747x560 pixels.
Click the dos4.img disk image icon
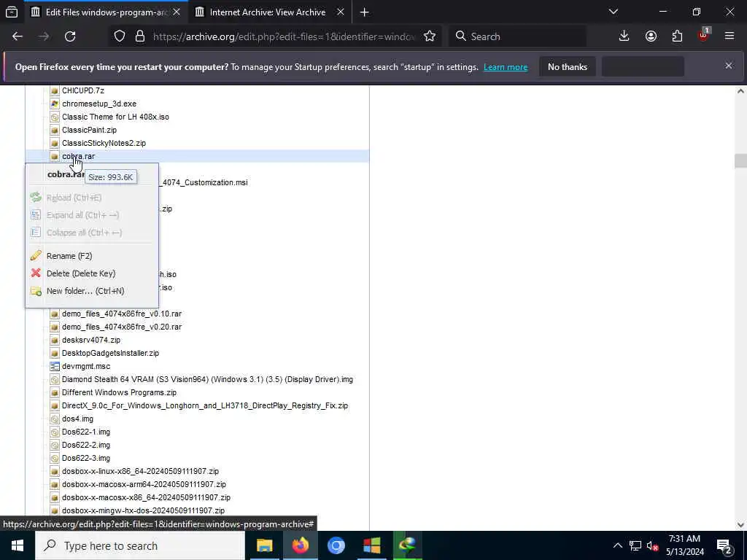click(x=54, y=419)
